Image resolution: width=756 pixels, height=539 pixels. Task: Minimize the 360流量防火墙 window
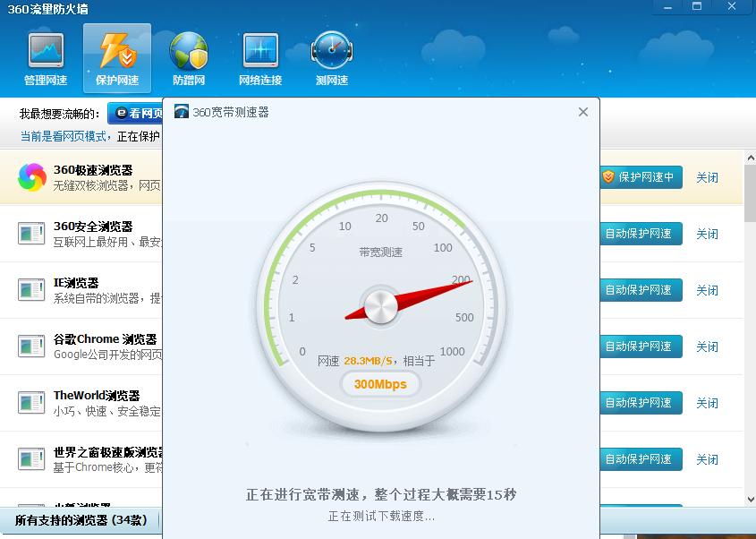pyautogui.click(x=667, y=7)
